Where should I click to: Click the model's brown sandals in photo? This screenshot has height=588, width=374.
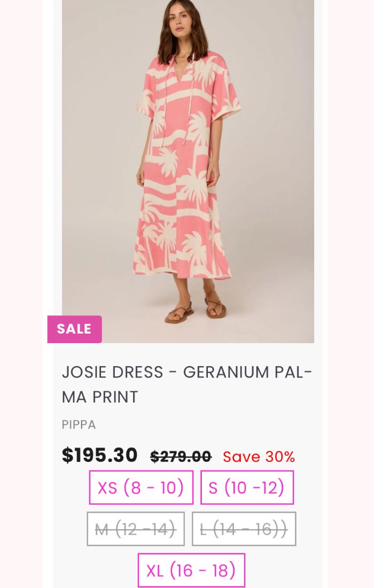coord(196,310)
